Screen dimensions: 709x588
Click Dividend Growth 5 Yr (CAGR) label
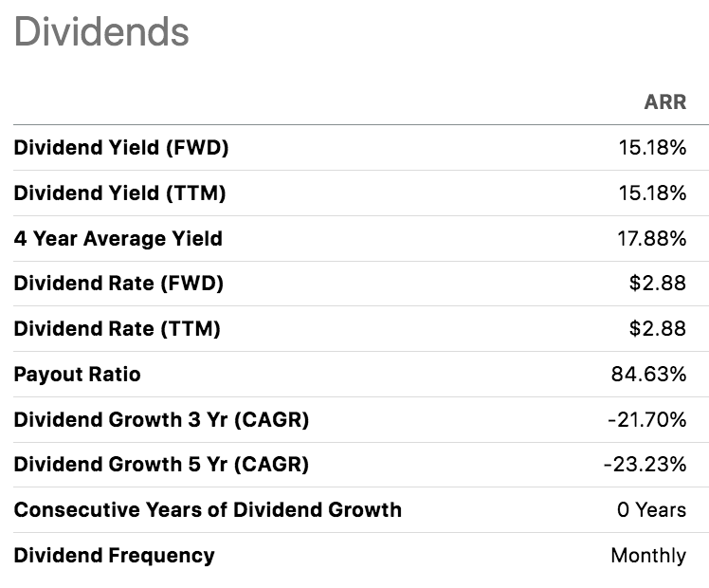[x=161, y=465]
